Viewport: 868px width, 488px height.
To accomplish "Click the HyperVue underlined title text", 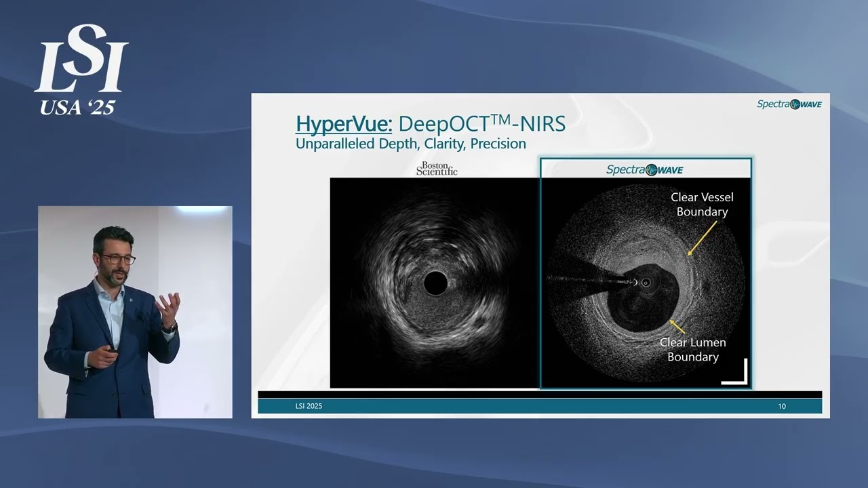I will pos(344,123).
